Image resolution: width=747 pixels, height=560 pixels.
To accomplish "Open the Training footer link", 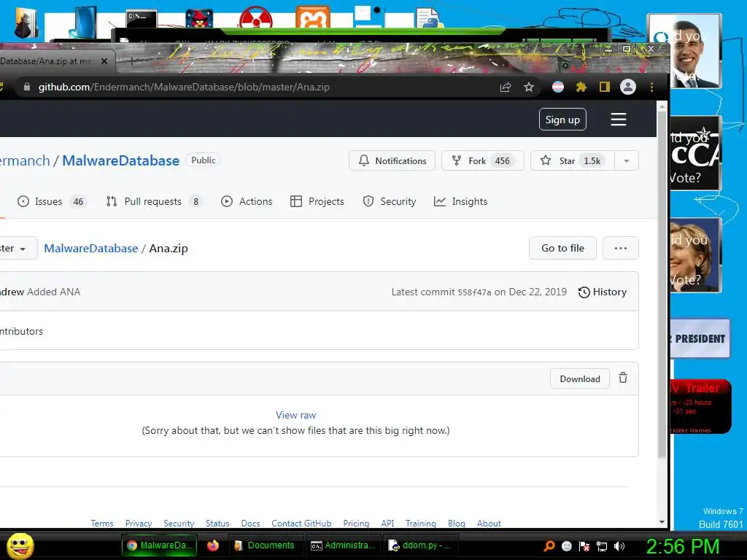I will [420, 524].
